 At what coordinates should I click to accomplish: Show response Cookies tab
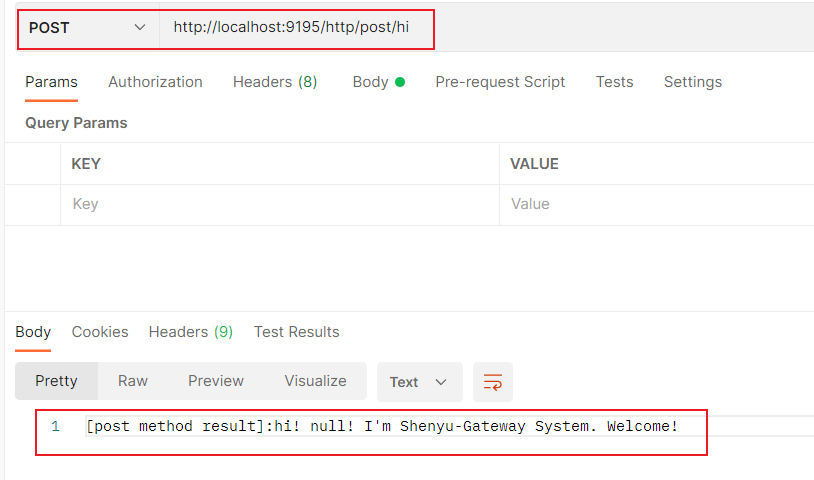pos(100,332)
